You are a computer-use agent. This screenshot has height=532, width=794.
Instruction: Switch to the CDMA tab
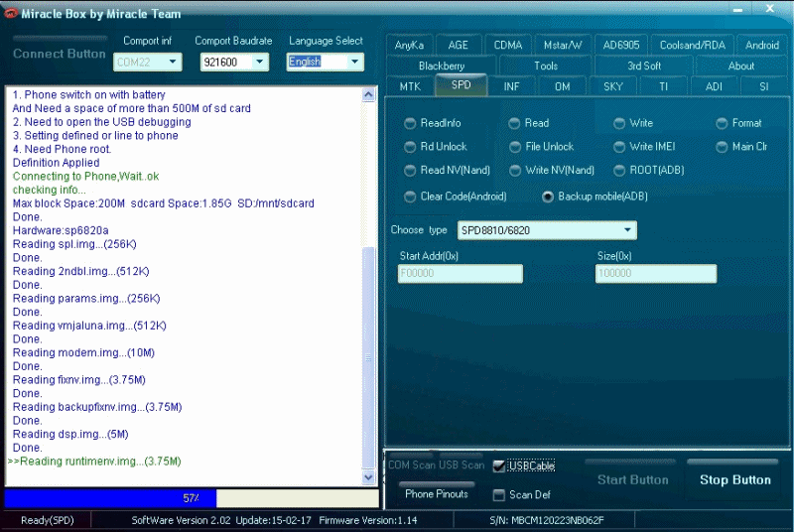click(x=508, y=45)
